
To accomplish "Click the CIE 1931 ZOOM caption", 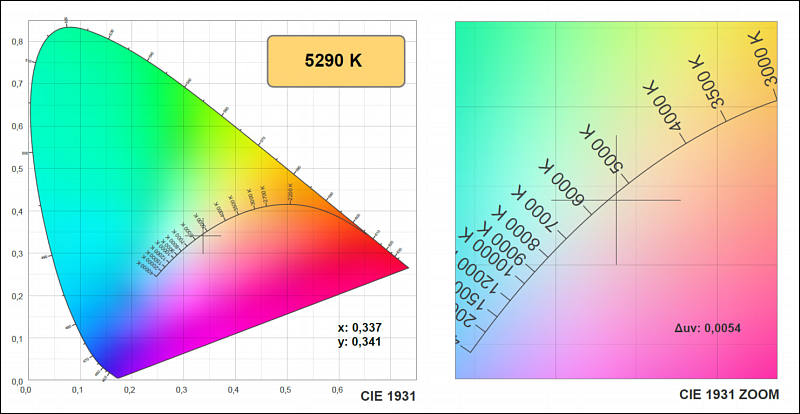I will (725, 397).
